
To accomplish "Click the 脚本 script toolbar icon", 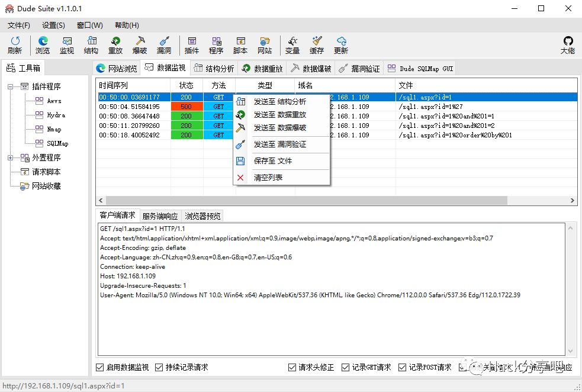I will pos(240,45).
